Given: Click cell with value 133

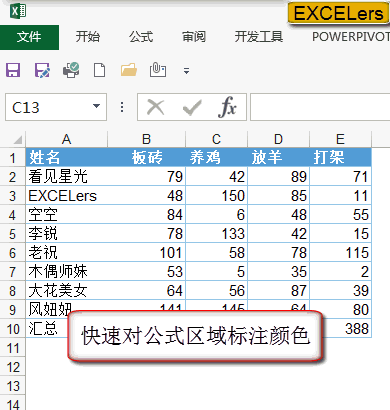Looking at the screenshot, I should [217, 233].
